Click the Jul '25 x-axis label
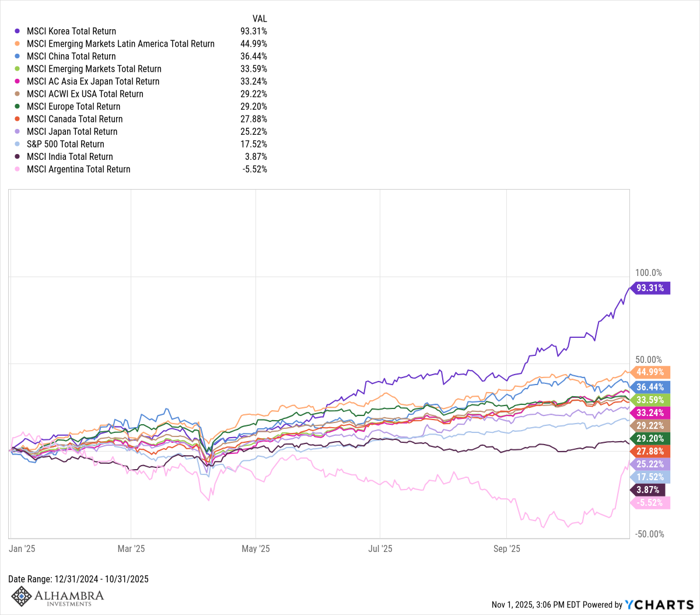This screenshot has height=615, width=700. [x=380, y=548]
